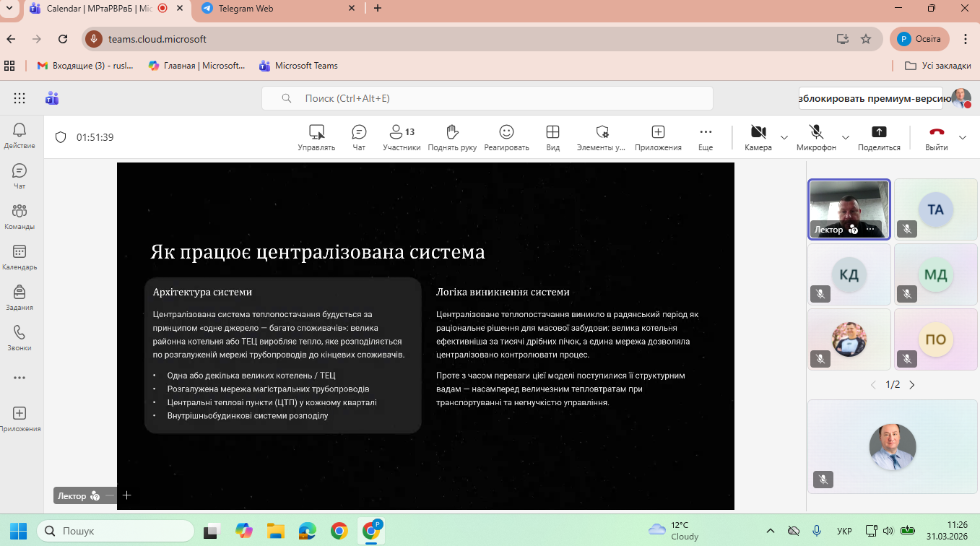Go to next page of participants
This screenshot has width=980, height=546.
click(911, 385)
